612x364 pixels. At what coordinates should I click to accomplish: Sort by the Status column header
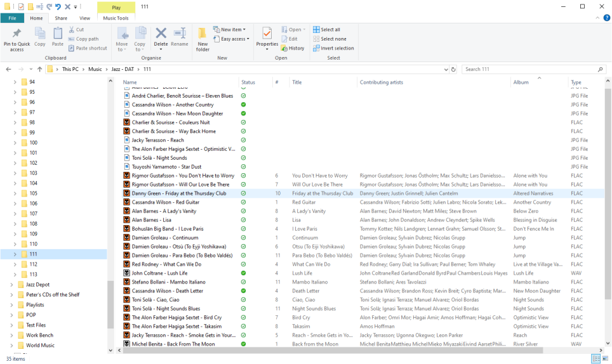(x=248, y=82)
